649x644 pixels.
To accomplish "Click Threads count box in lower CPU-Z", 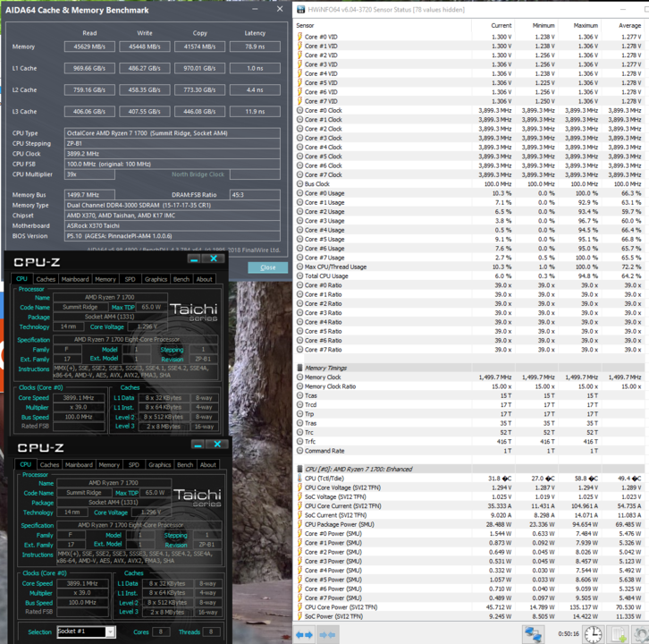I will [211, 631].
